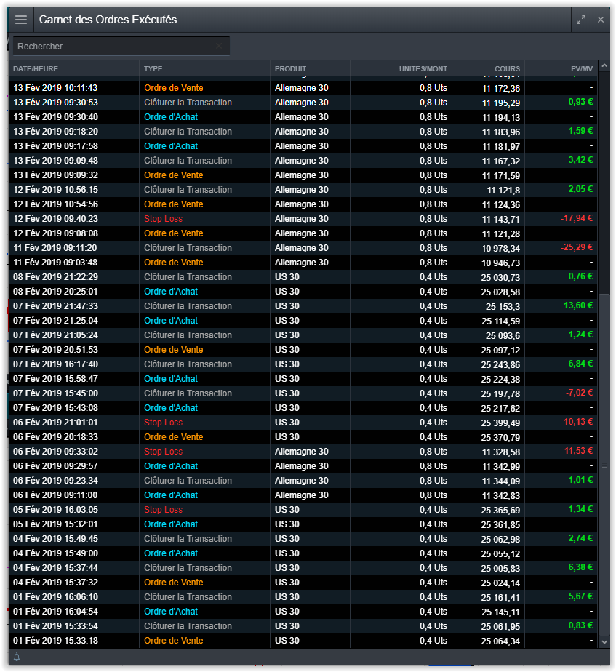Screen dimensions: 616x672
Task: Select the Ordre de Vente at 11 Fév 09:03:48
Action: coord(173,263)
